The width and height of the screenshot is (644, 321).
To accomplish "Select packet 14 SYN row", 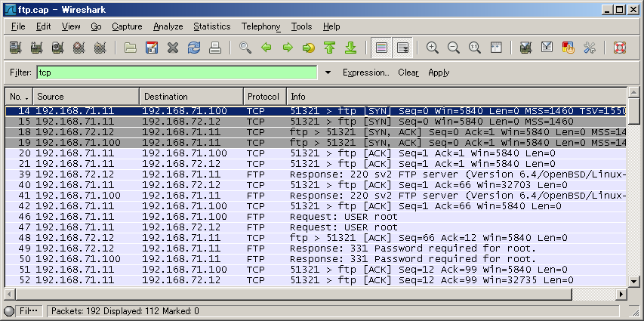I will click(316, 111).
